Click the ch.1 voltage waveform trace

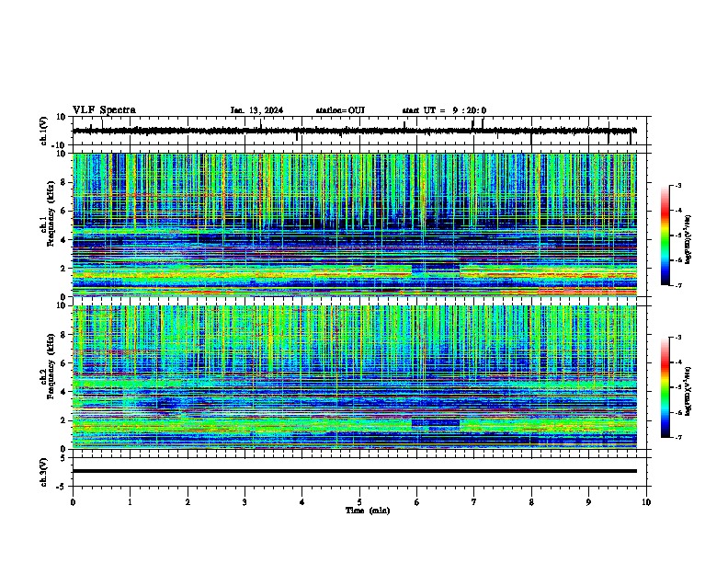click(x=354, y=131)
